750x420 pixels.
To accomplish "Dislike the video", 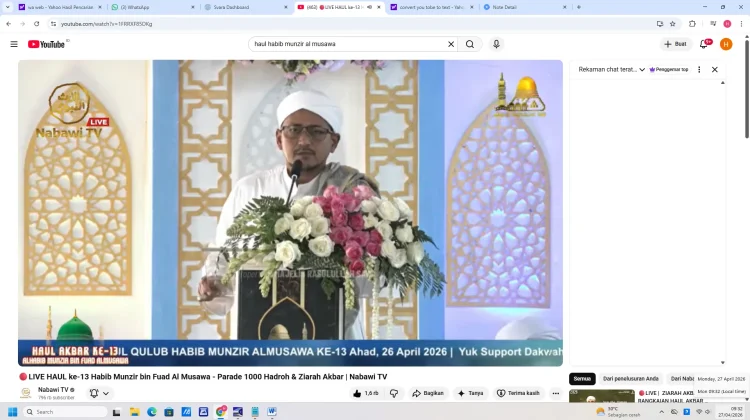I will click(x=394, y=393).
